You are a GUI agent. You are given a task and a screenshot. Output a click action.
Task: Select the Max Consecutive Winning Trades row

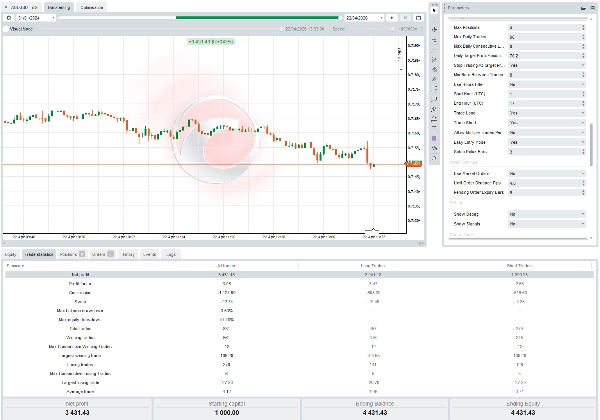click(299, 347)
